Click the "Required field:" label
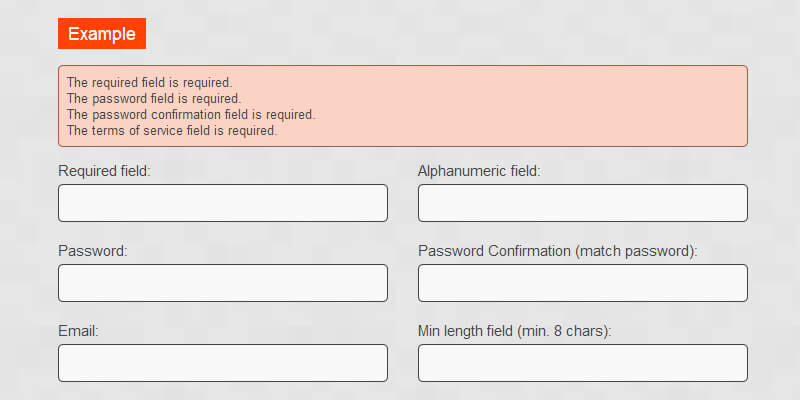This screenshot has width=800, height=400. pos(104,171)
